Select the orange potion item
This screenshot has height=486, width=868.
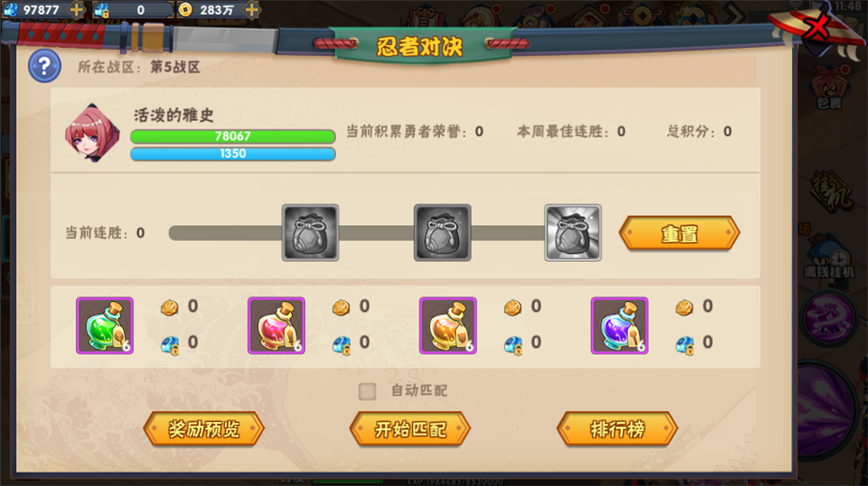(448, 326)
